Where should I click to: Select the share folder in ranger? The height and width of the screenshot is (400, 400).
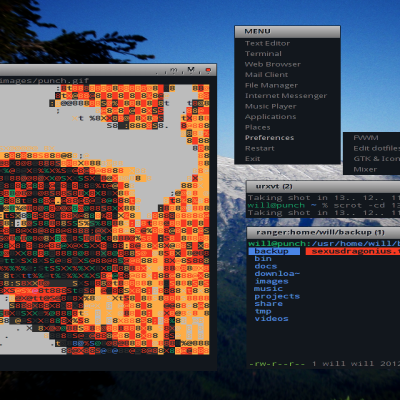point(268,304)
